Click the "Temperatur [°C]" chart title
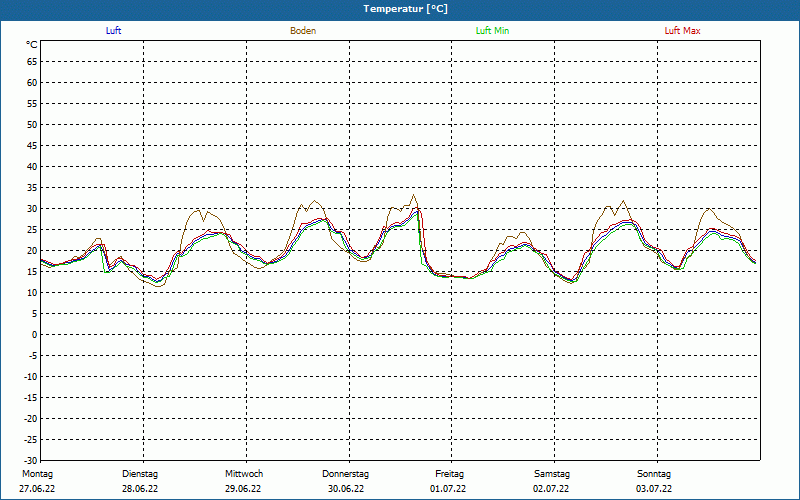The height and width of the screenshot is (500, 800). point(406,9)
